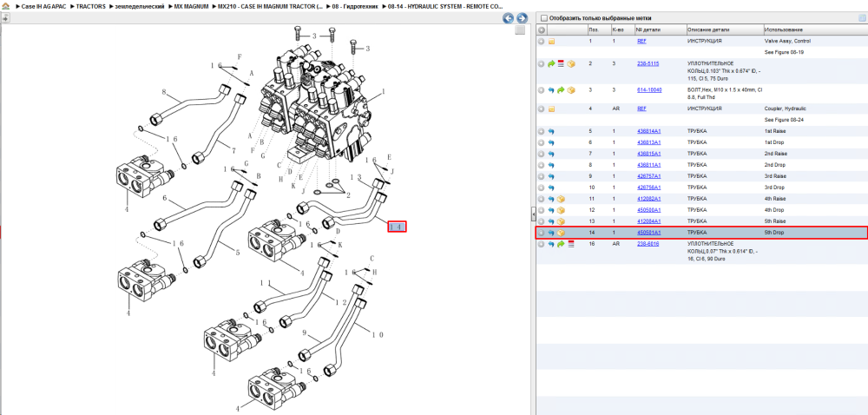Open part number link 438811A1
Viewport: 868px width, 415px height.
648,165
